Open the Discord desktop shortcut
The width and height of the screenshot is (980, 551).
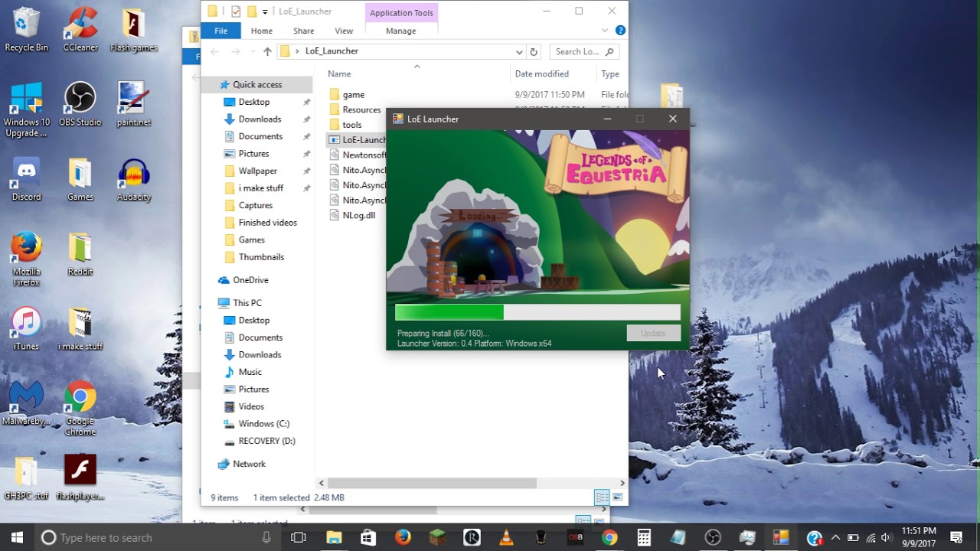click(x=26, y=179)
